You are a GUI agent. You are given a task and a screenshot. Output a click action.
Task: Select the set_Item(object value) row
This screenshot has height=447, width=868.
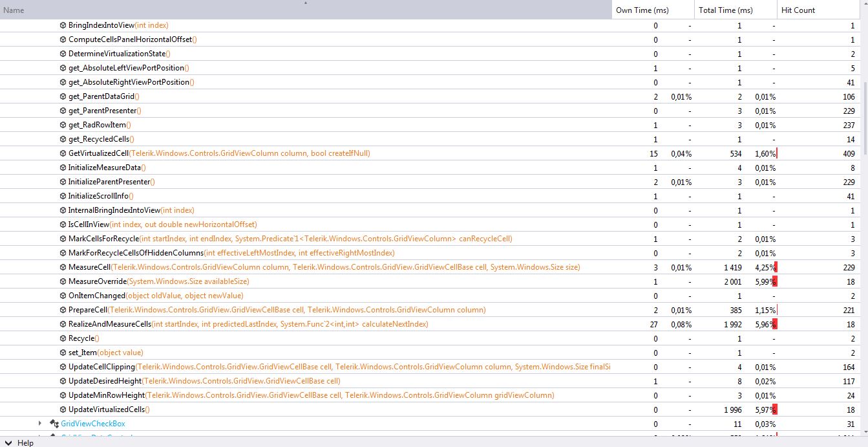tap(430, 353)
